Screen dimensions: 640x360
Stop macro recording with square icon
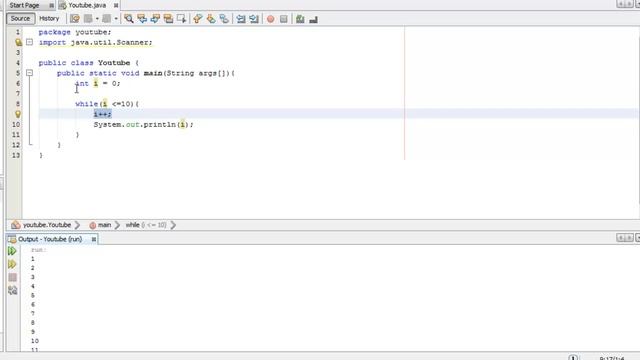click(284, 19)
